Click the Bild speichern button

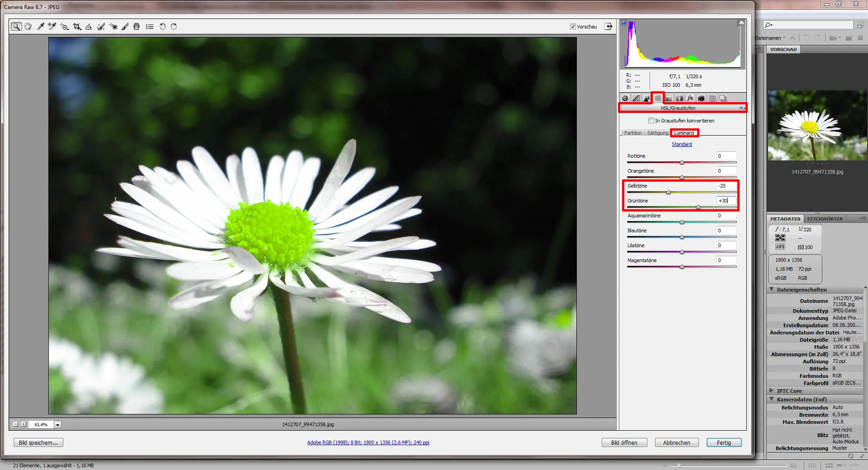pyautogui.click(x=38, y=442)
